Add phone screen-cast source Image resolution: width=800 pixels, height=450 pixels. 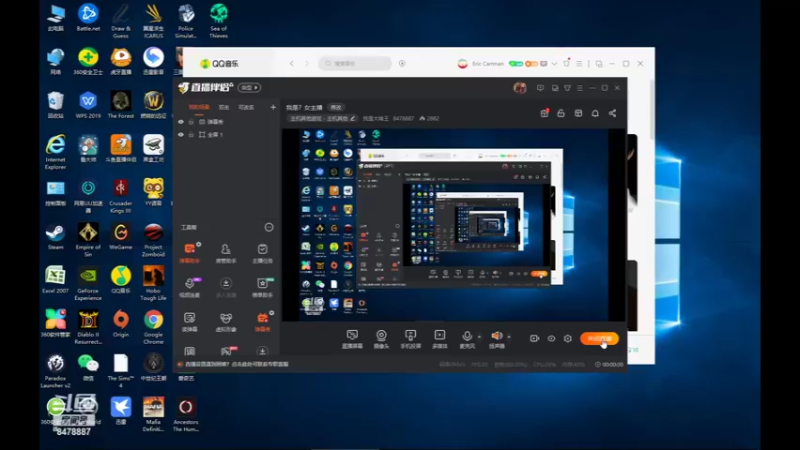click(410, 339)
